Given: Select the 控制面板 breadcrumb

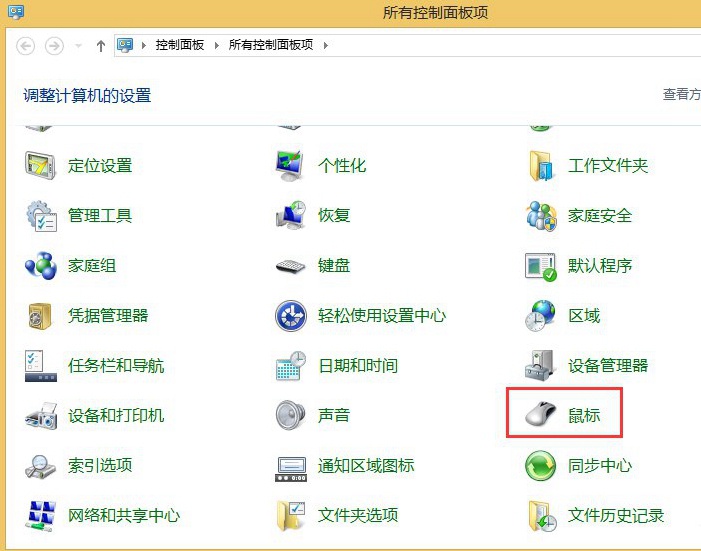Looking at the screenshot, I should (x=180, y=45).
